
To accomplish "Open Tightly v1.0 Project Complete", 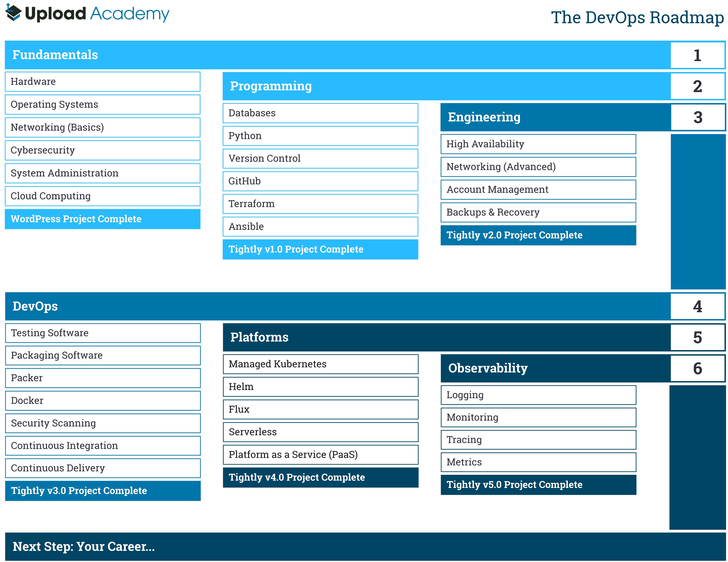I will tap(320, 249).
